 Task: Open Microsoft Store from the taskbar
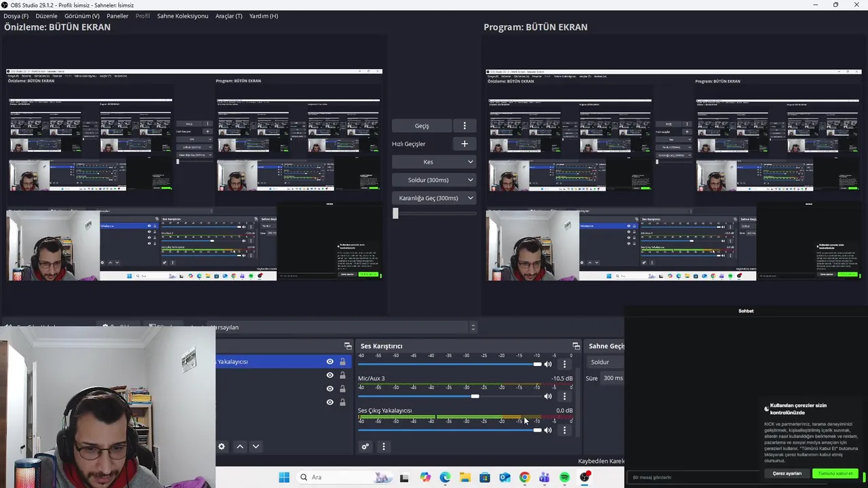click(x=485, y=477)
